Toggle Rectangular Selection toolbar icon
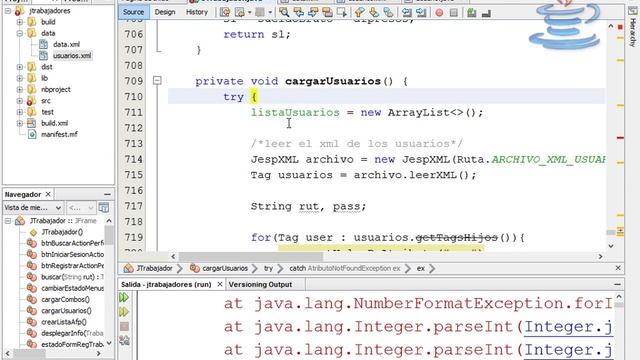The image size is (640, 360). pos(342,12)
